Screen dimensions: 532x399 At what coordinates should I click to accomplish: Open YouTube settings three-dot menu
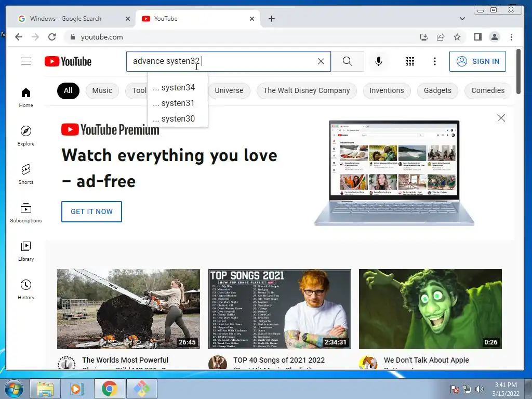pos(435,61)
